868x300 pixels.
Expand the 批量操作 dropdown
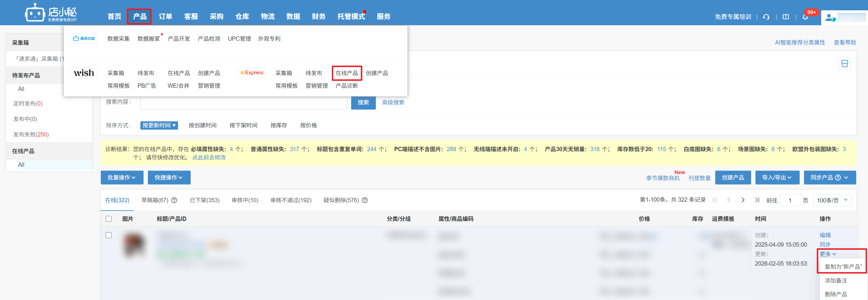[x=122, y=178]
